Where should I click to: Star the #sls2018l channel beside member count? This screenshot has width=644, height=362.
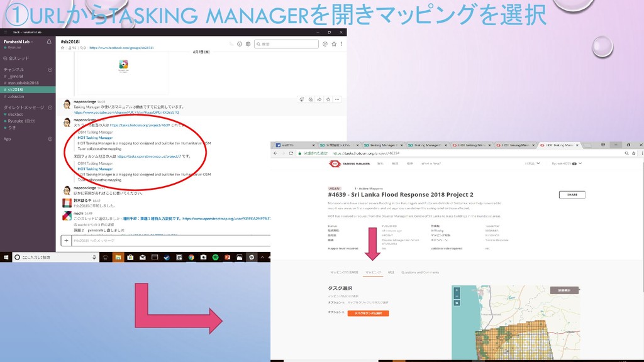62,48
